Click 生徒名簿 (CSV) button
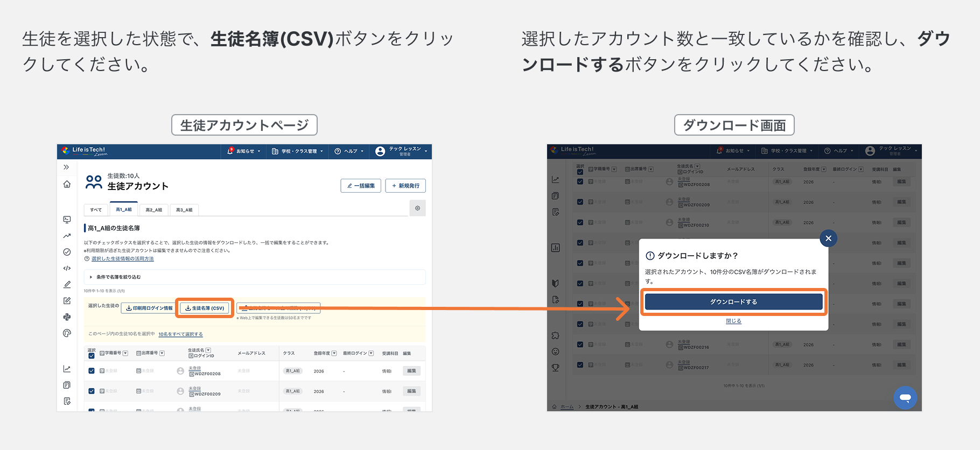This screenshot has height=450, width=980. [x=205, y=308]
